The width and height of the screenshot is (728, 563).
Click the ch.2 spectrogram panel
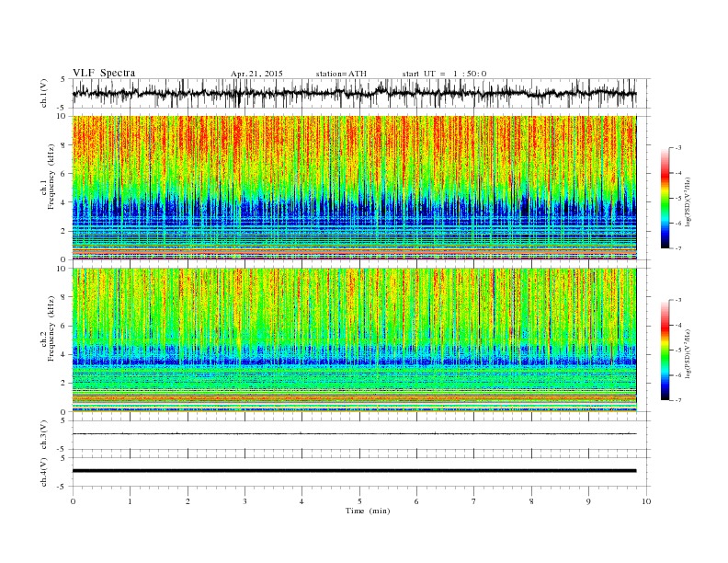coord(354,340)
